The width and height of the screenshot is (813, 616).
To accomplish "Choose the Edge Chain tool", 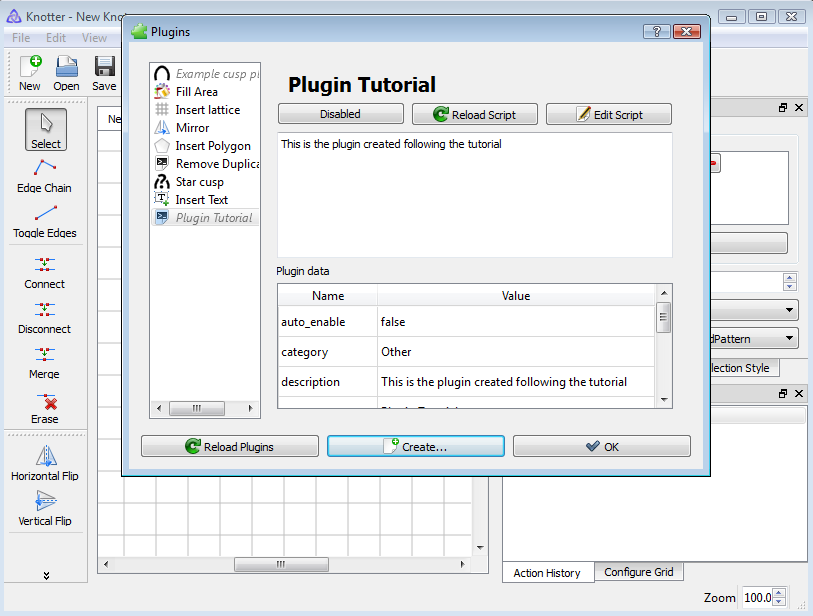I will pyautogui.click(x=45, y=176).
